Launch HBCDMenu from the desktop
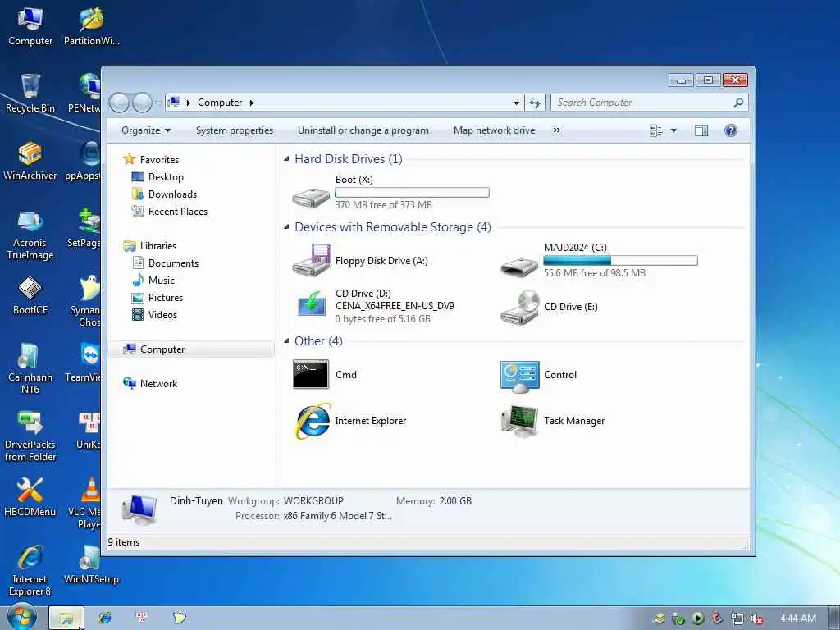This screenshot has height=630, width=840. [30, 498]
